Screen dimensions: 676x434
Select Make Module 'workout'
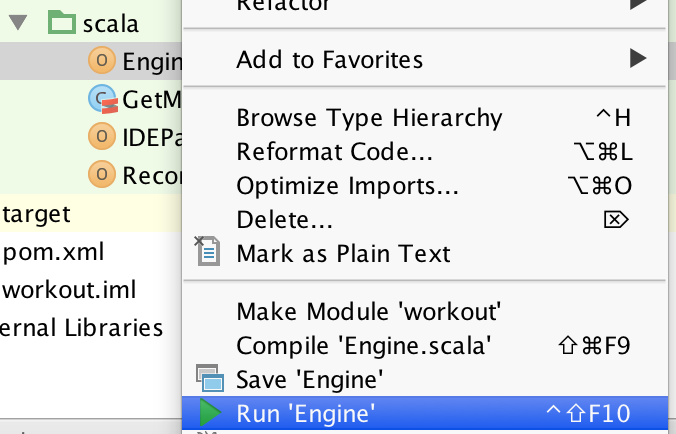coord(367,311)
